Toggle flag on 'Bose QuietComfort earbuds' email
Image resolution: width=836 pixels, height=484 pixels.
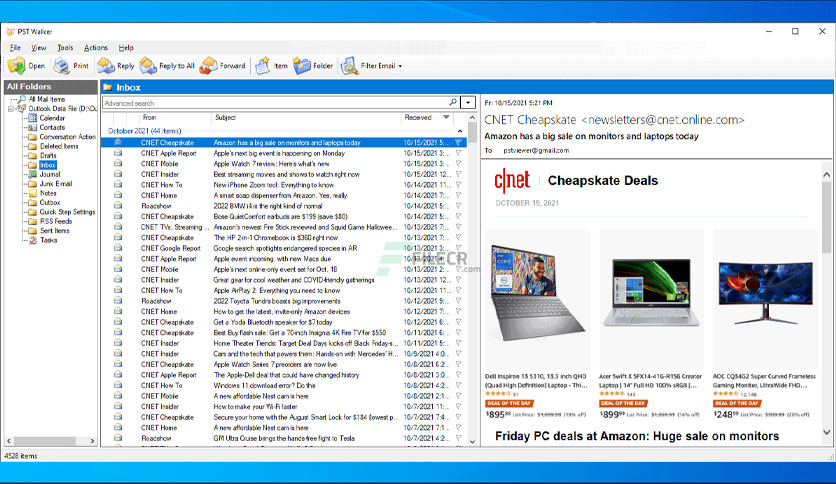(459, 216)
